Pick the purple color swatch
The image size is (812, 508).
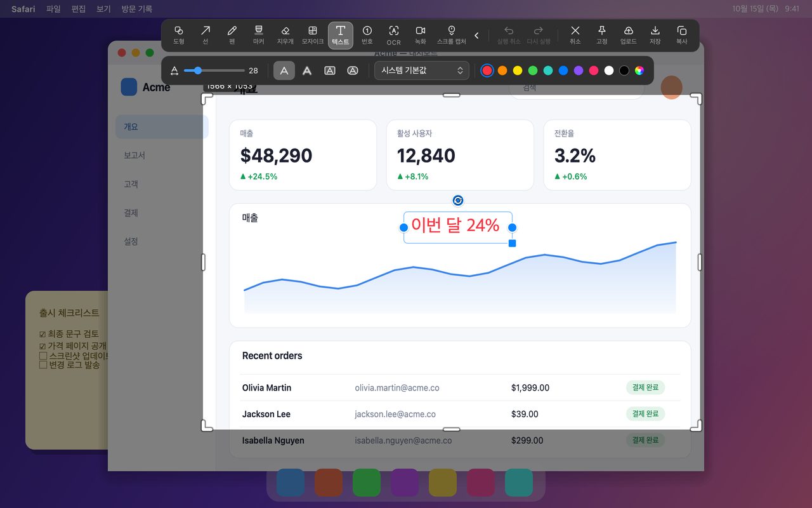[x=579, y=70]
